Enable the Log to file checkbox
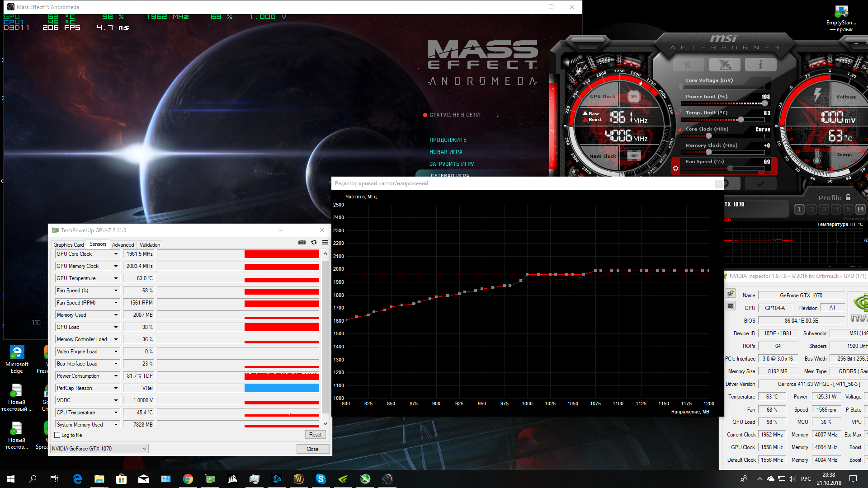 tap(57, 435)
